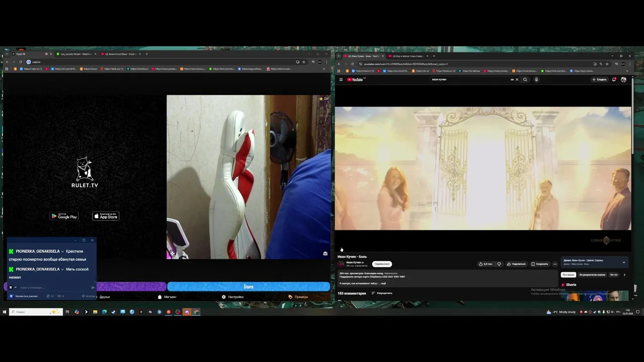Open the mail.ru bookmark in rulet.tv window
Viewport: 644px width, 362px height.
[31, 69]
